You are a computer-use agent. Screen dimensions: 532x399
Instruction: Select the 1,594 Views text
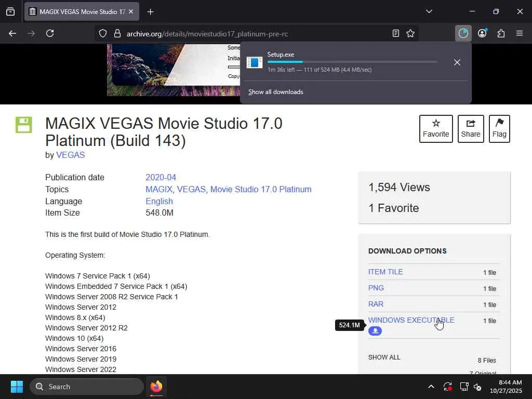click(x=399, y=187)
